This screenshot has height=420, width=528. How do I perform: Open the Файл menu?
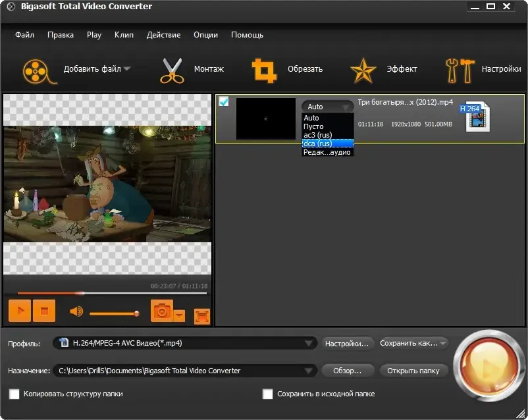(24, 35)
